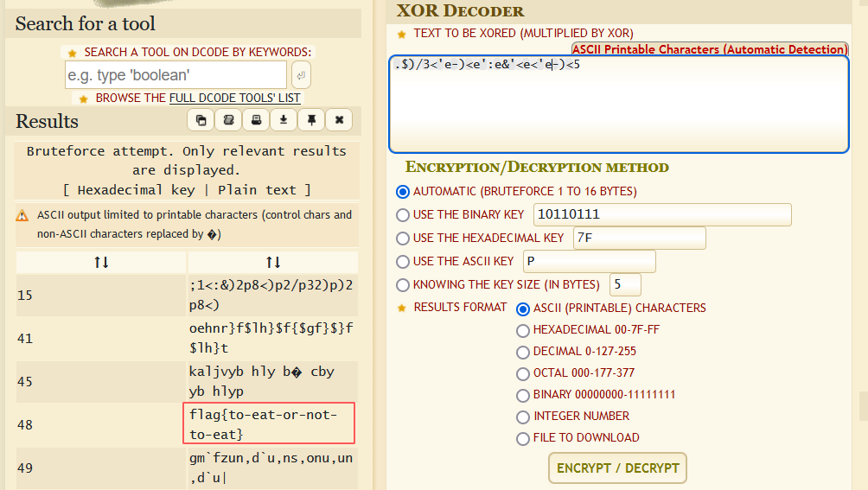Pin the results panel with the pushpin icon

(311, 120)
